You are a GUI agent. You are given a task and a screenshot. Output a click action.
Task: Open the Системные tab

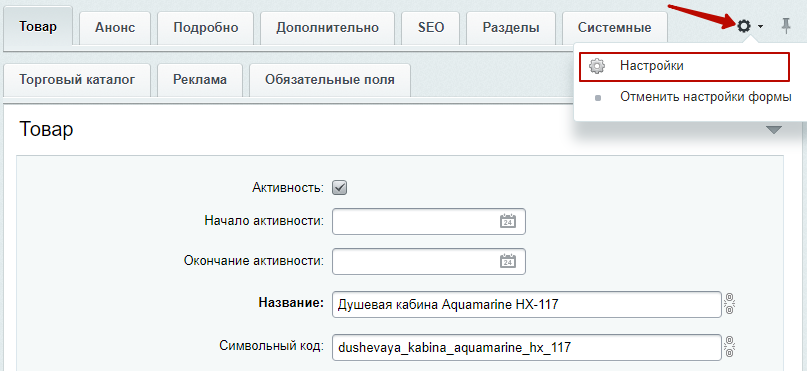[615, 29]
